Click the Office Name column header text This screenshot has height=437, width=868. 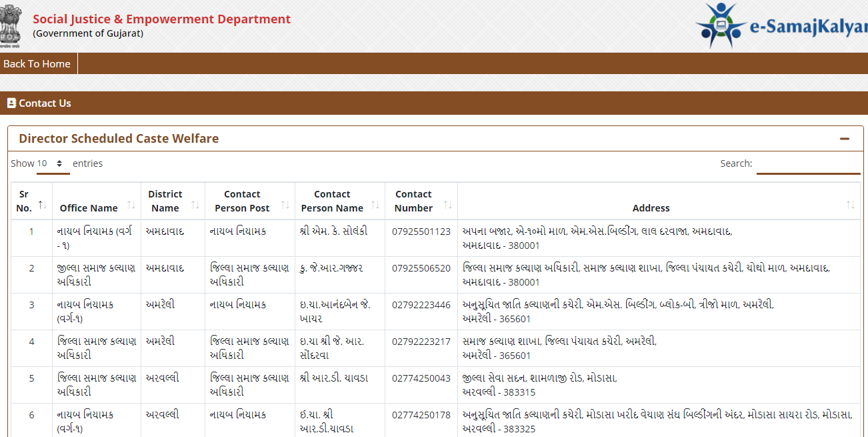point(89,208)
